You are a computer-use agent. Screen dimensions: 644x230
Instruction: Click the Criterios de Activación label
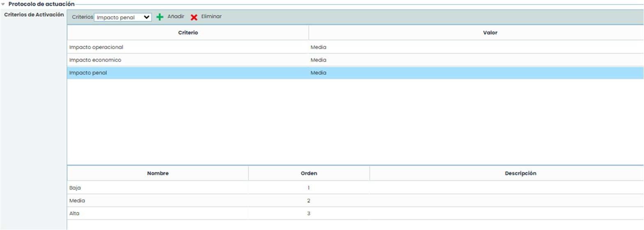pyautogui.click(x=34, y=15)
